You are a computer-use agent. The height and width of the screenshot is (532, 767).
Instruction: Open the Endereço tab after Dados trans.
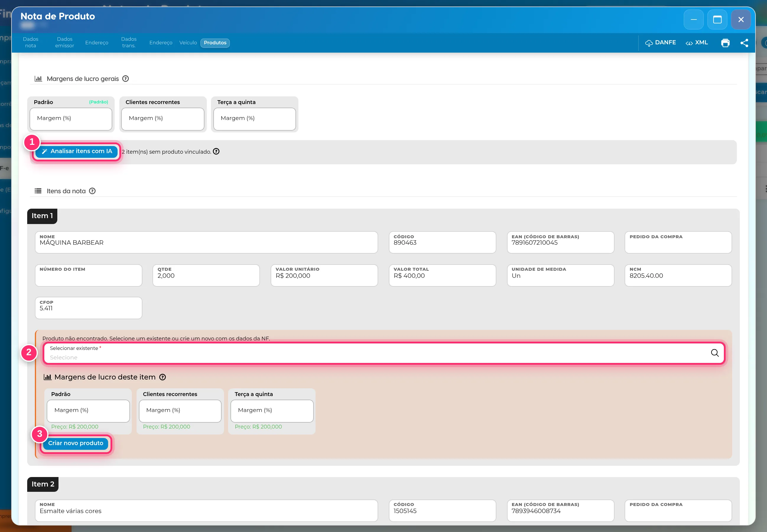click(x=161, y=43)
